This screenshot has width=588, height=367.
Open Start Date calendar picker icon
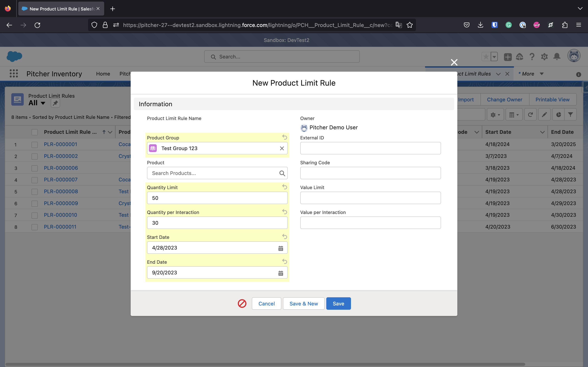(281, 248)
